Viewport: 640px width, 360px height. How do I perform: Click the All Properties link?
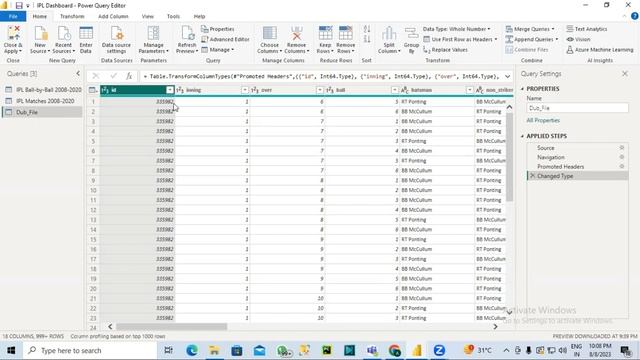(543, 120)
